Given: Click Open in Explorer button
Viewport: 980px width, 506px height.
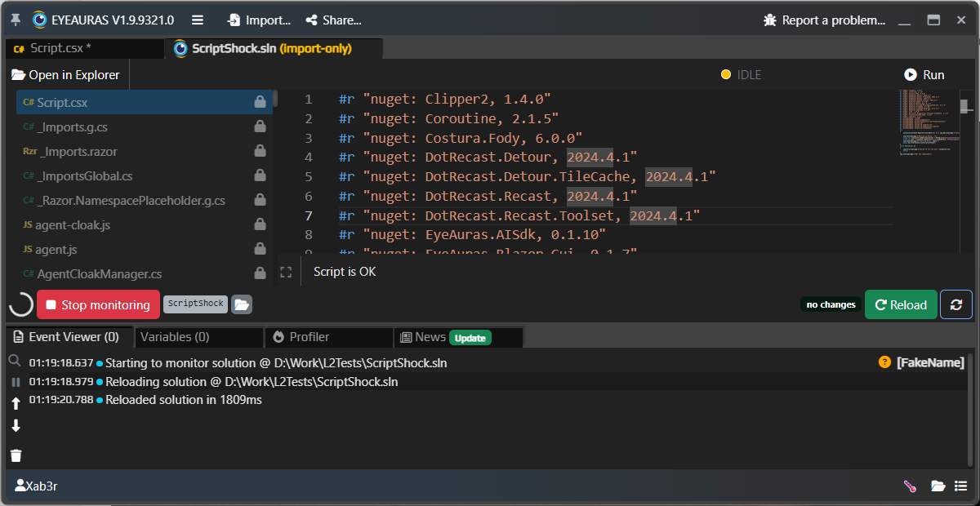Looking at the screenshot, I should [x=65, y=75].
